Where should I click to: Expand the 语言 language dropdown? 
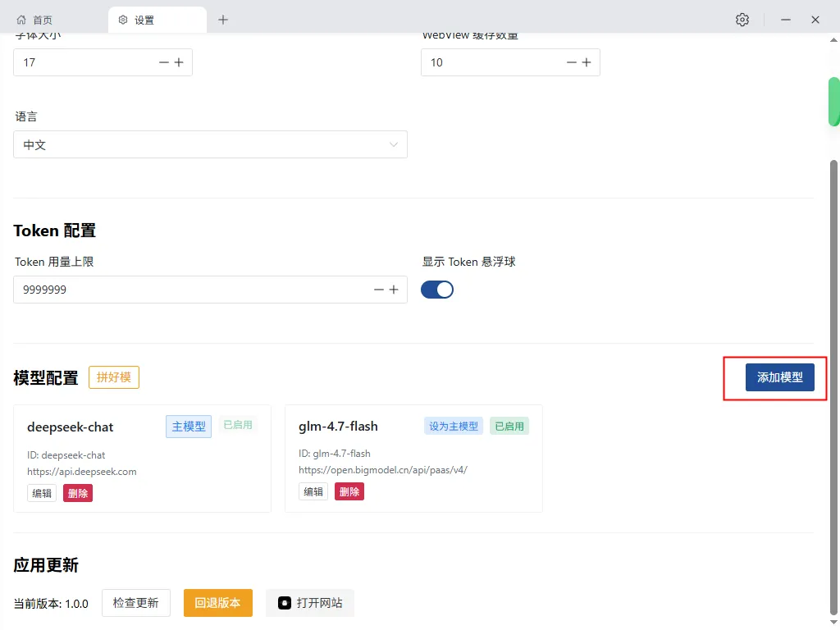tap(210, 144)
